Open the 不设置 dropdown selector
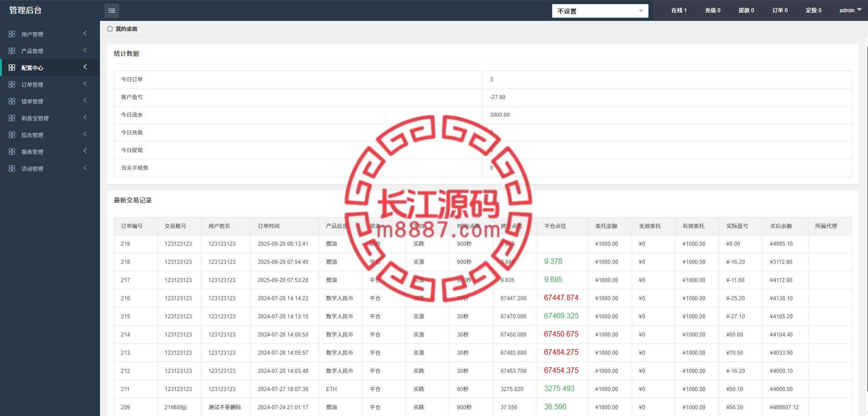 [x=600, y=11]
